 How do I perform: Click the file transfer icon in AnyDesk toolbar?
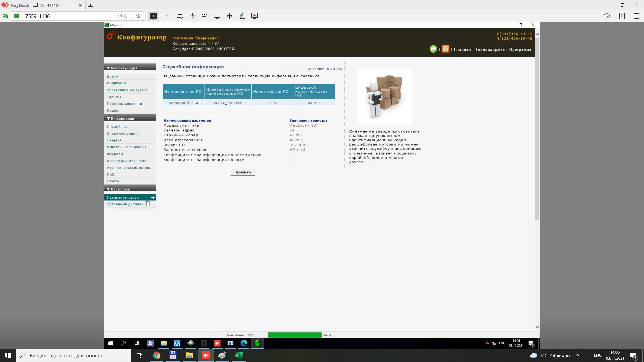click(166, 16)
